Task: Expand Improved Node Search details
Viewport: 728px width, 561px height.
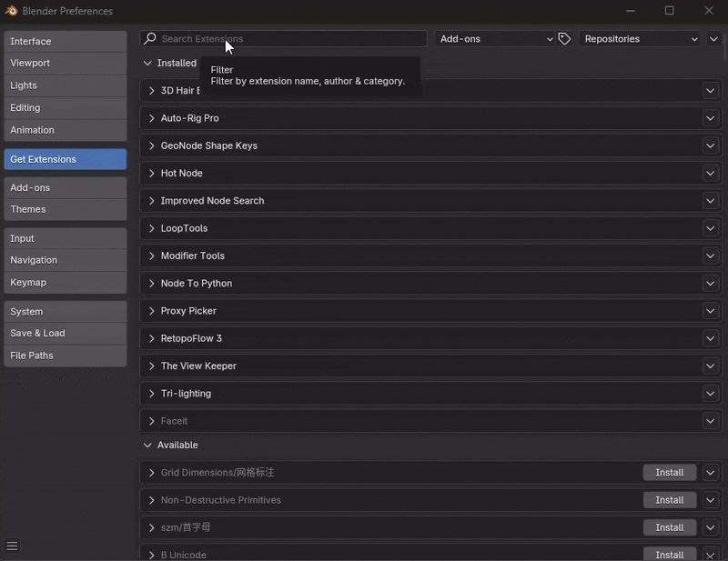Action: [151, 200]
